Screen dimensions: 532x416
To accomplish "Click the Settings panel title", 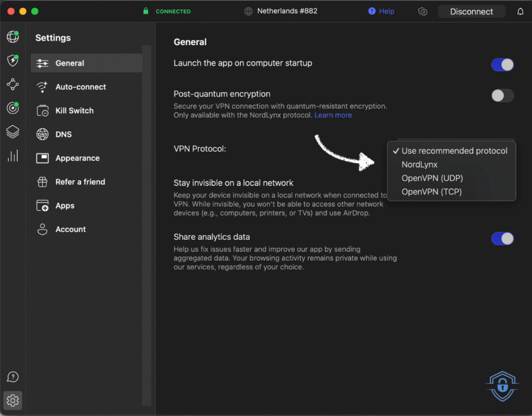I will 53,37.
